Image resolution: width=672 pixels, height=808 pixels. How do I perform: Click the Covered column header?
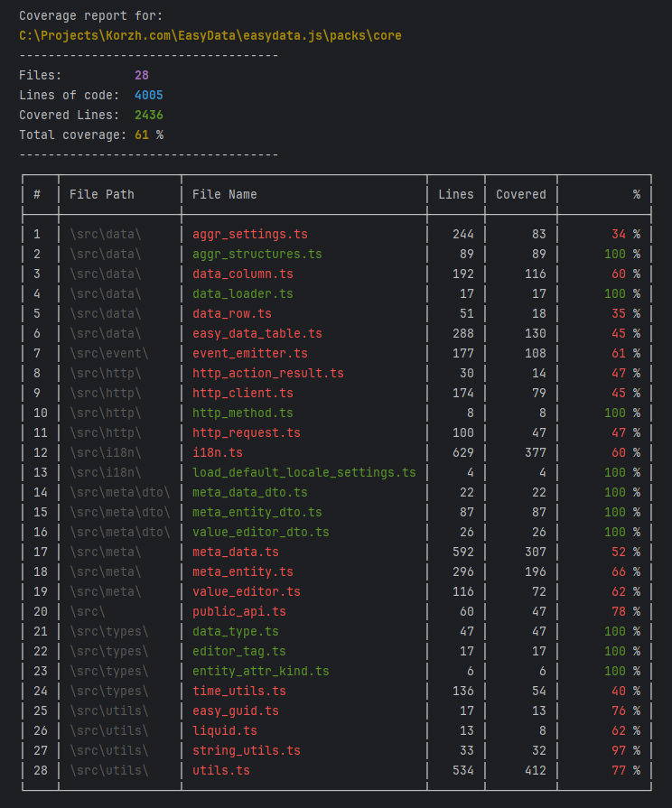tap(521, 194)
